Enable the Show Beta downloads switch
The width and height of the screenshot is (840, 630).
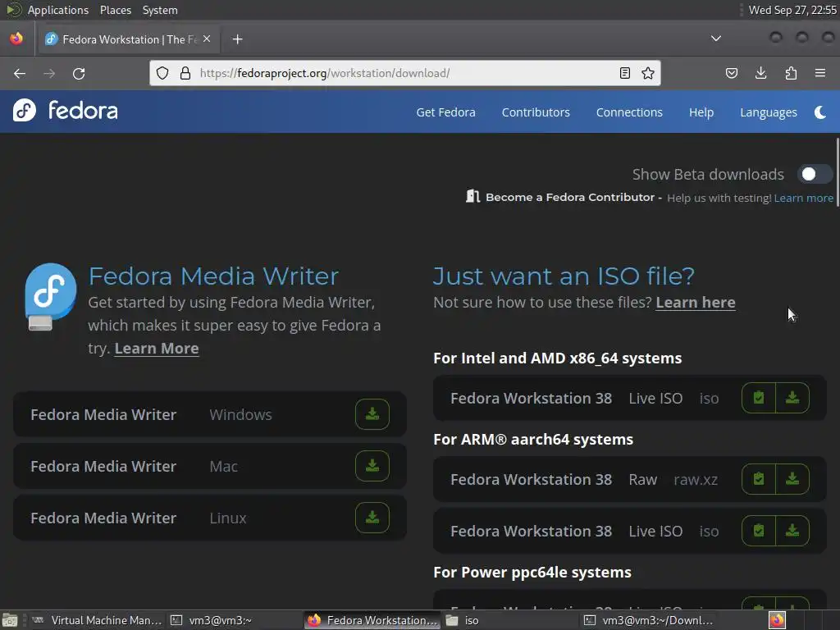click(815, 174)
